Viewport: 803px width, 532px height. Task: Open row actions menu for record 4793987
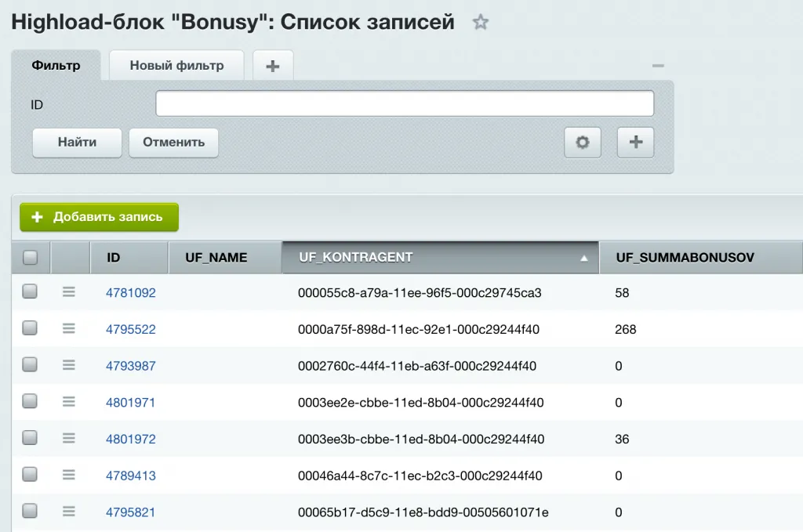[69, 365]
